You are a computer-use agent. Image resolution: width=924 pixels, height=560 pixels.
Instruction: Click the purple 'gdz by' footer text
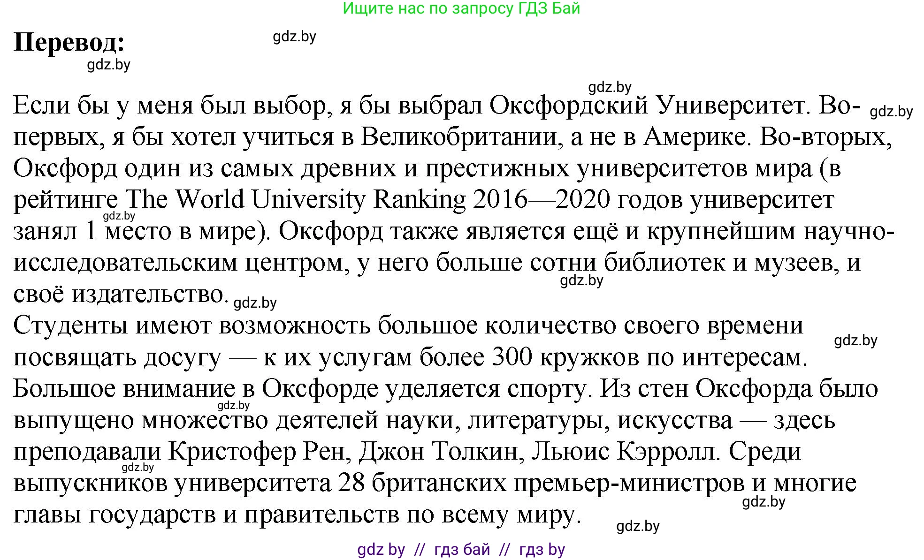381,549
